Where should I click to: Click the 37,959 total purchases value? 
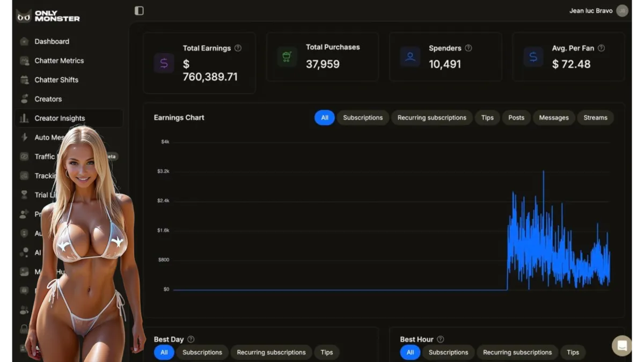(x=323, y=64)
